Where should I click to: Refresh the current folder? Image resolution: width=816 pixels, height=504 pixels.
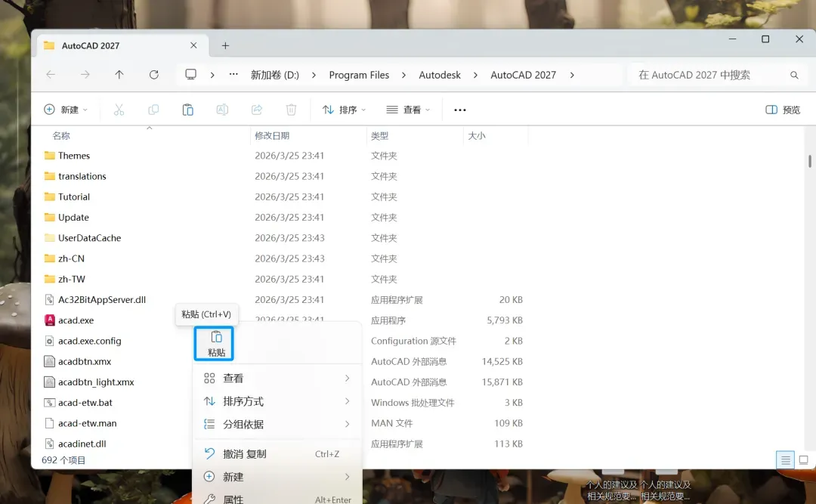click(x=153, y=75)
